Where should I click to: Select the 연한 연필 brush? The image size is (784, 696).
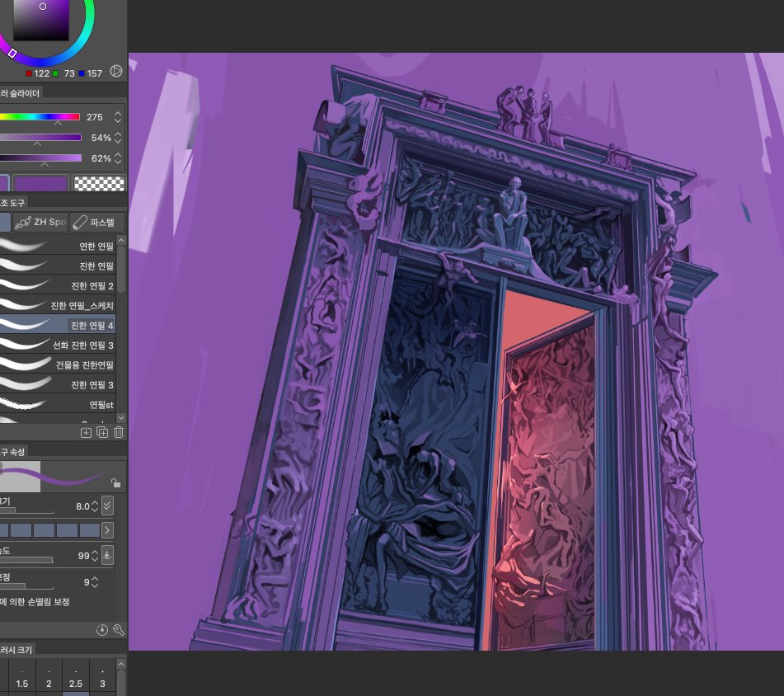pos(58,246)
